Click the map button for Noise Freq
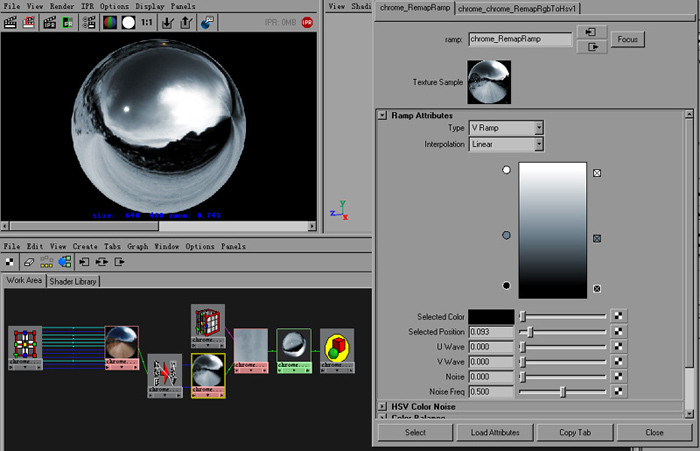This screenshot has width=700, height=451. [x=618, y=391]
